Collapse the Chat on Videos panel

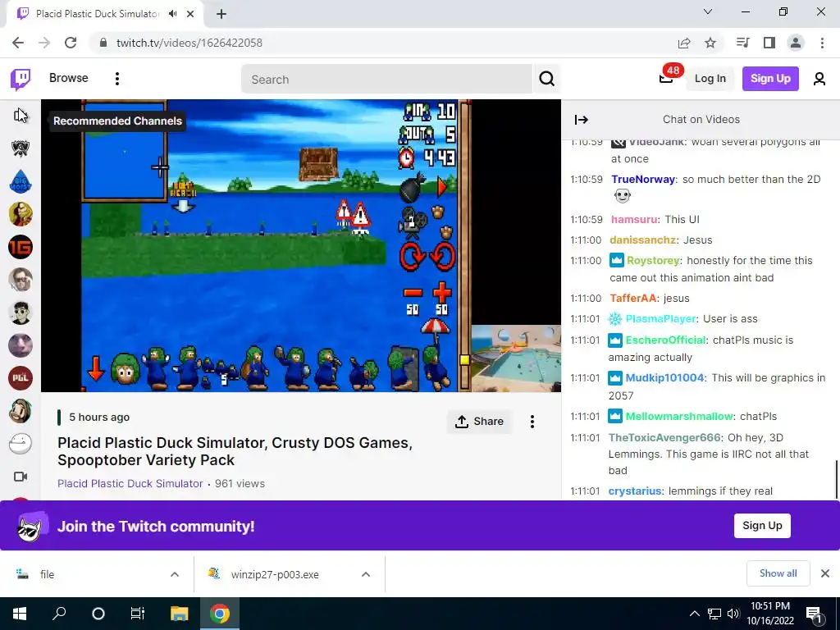(x=582, y=120)
